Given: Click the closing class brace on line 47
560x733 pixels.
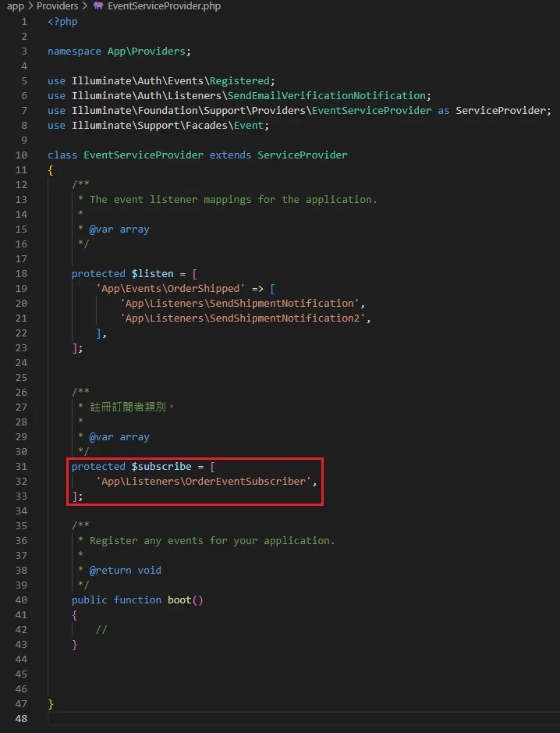Looking at the screenshot, I should 51,704.
